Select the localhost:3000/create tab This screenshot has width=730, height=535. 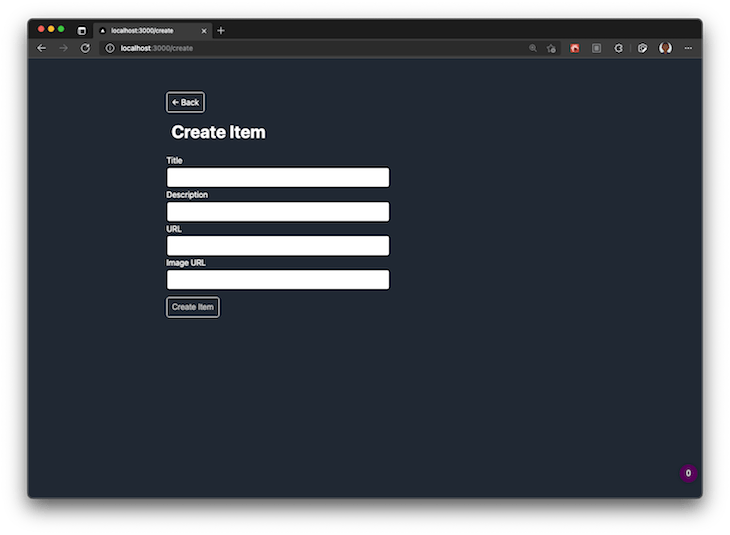click(x=146, y=30)
